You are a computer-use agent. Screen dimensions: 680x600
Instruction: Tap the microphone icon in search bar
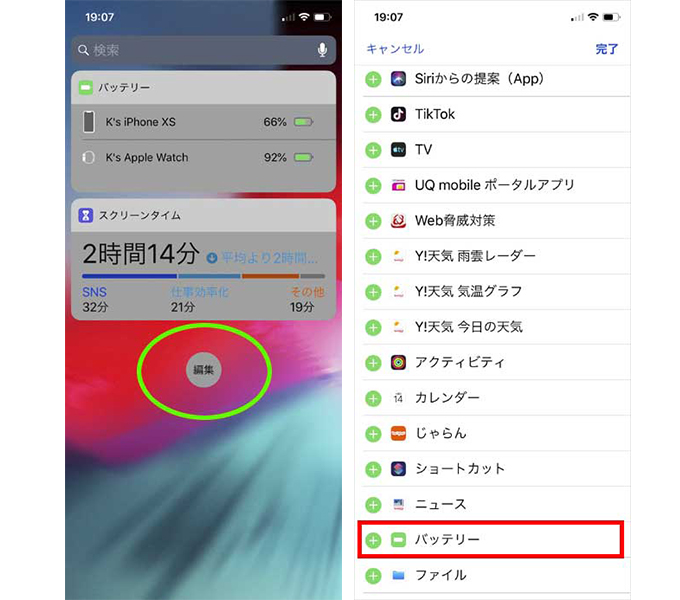(x=322, y=50)
